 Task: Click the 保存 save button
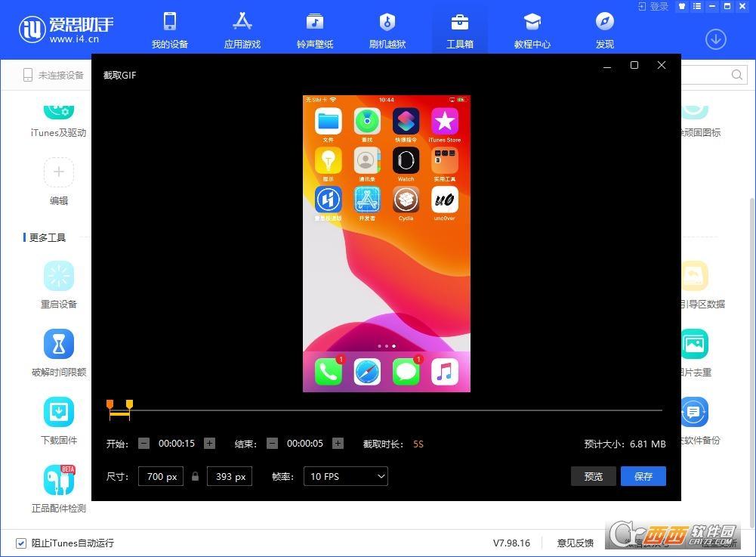click(643, 476)
